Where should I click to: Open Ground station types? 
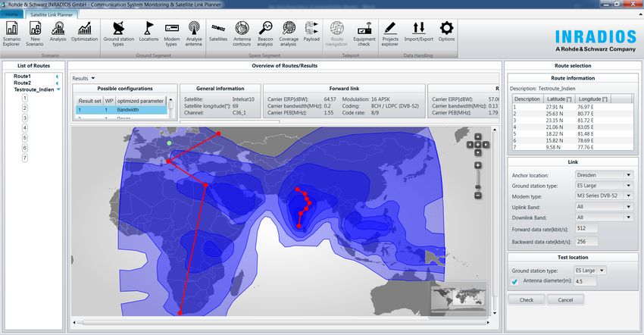tap(119, 34)
